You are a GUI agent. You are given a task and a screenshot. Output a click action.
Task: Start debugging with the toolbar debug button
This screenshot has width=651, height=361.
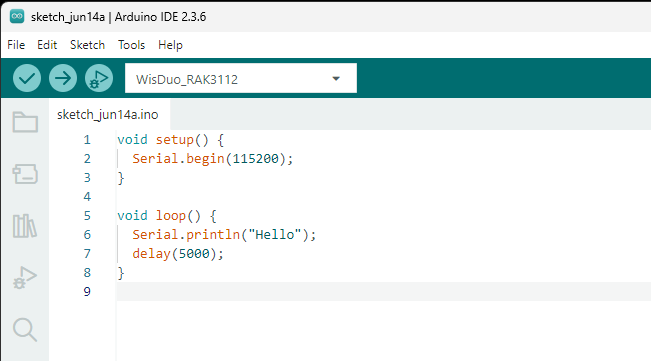click(99, 78)
